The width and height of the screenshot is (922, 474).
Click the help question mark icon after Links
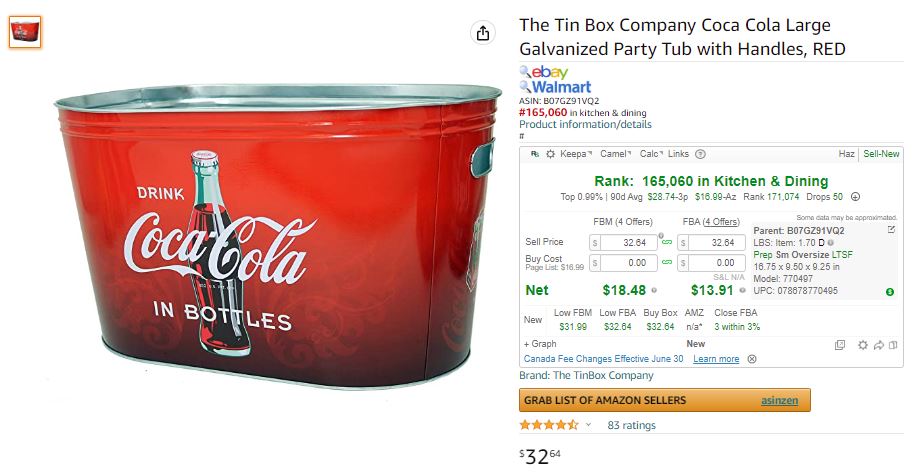click(700, 154)
